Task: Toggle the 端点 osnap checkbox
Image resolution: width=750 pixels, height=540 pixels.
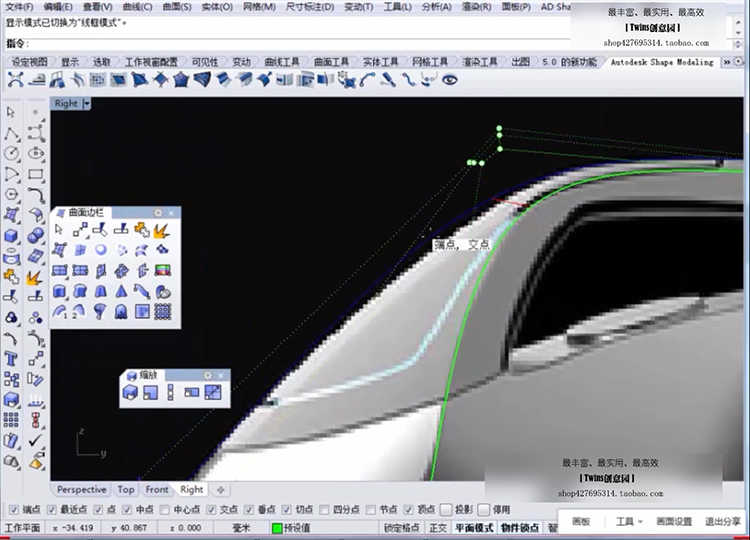Action: pyautogui.click(x=14, y=510)
